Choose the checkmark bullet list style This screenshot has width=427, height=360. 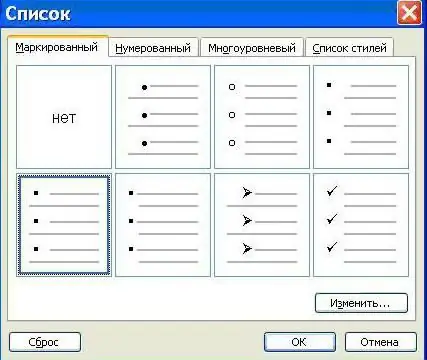point(361,225)
